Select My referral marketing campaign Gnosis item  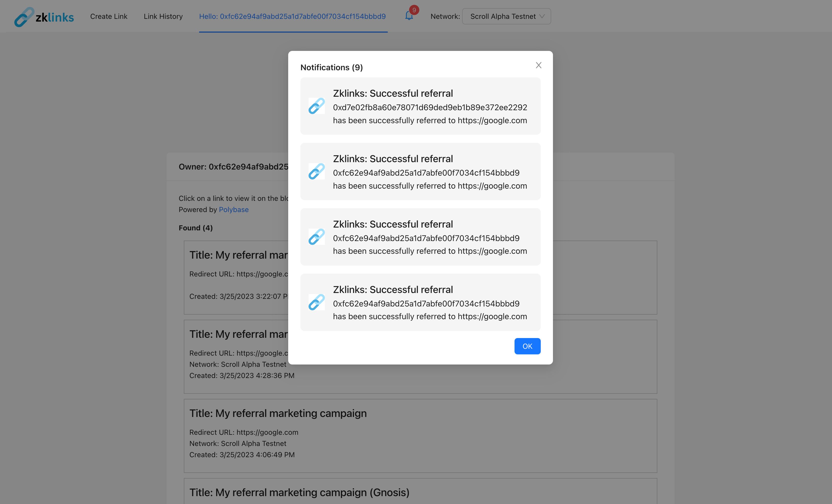[x=299, y=492]
